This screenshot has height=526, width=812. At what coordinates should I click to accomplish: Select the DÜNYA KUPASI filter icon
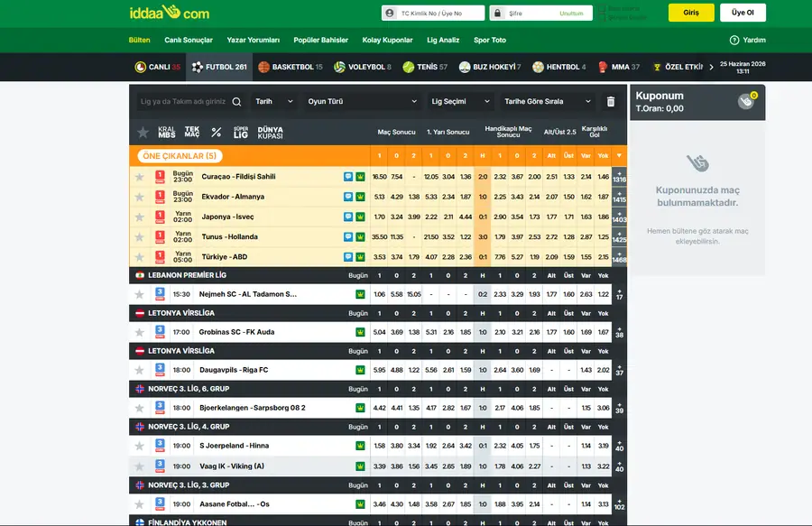[271, 132]
